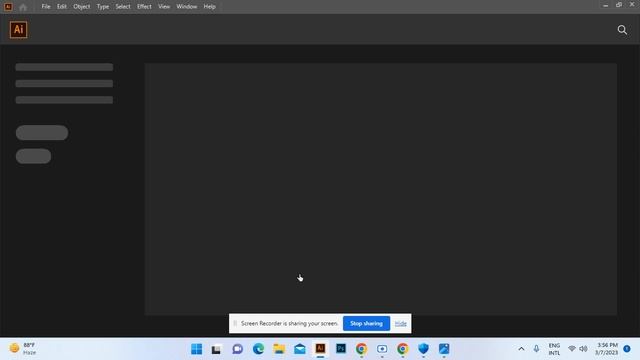Open the Help menu
This screenshot has height=360, width=640.
[x=209, y=7]
